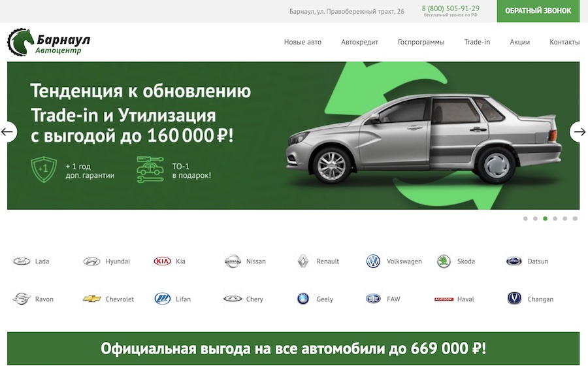Click the Datsun brand logo icon

point(514,261)
